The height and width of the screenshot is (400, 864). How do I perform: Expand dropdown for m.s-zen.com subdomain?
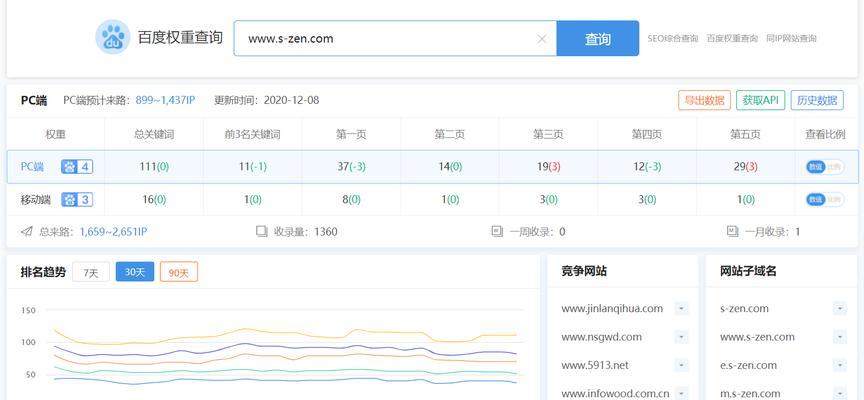(840, 393)
